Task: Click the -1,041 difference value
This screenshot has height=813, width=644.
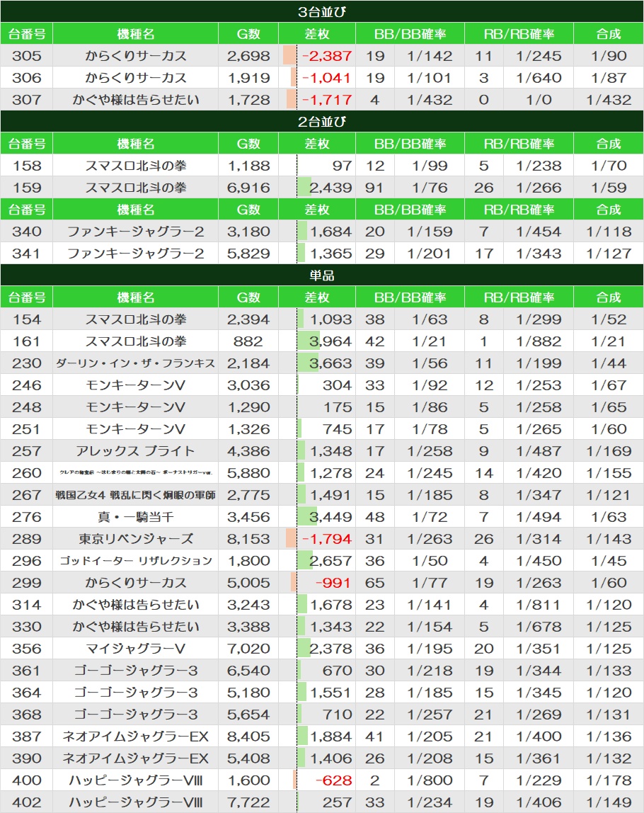Action: tap(326, 78)
